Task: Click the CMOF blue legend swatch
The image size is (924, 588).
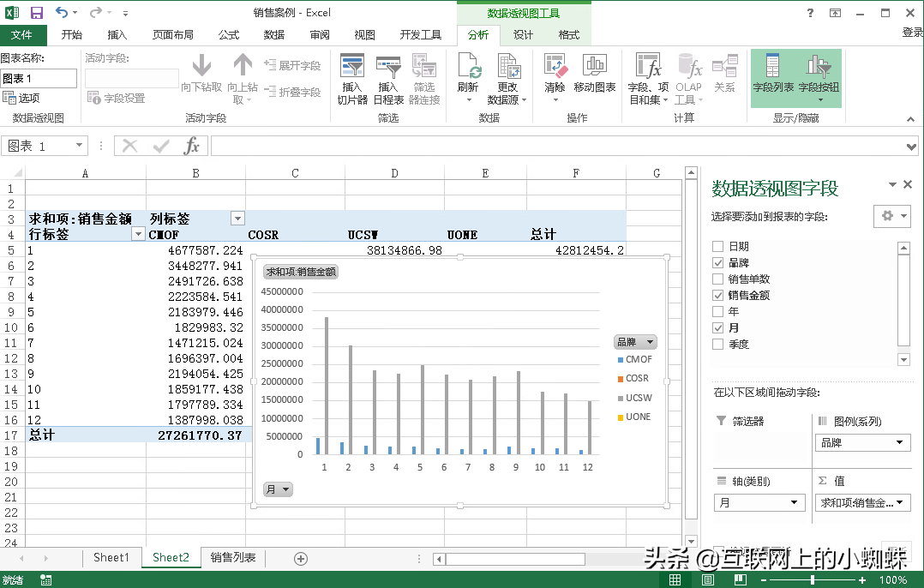Action: coord(621,359)
